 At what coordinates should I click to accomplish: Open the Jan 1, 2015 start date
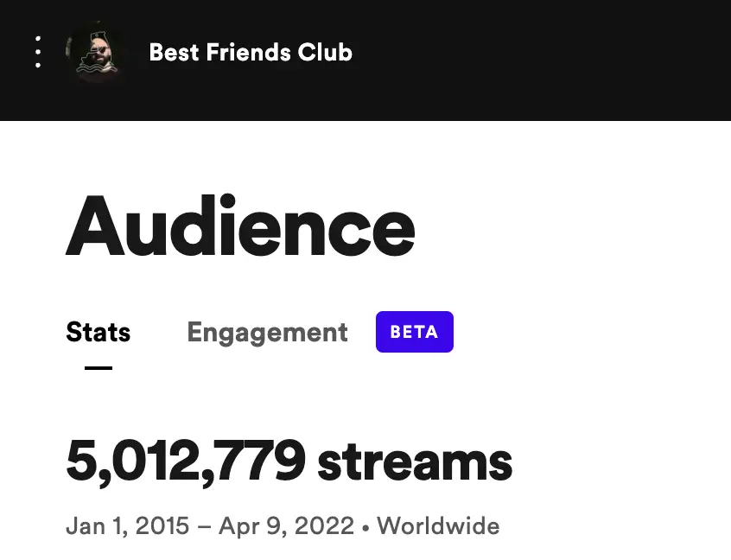(127, 526)
